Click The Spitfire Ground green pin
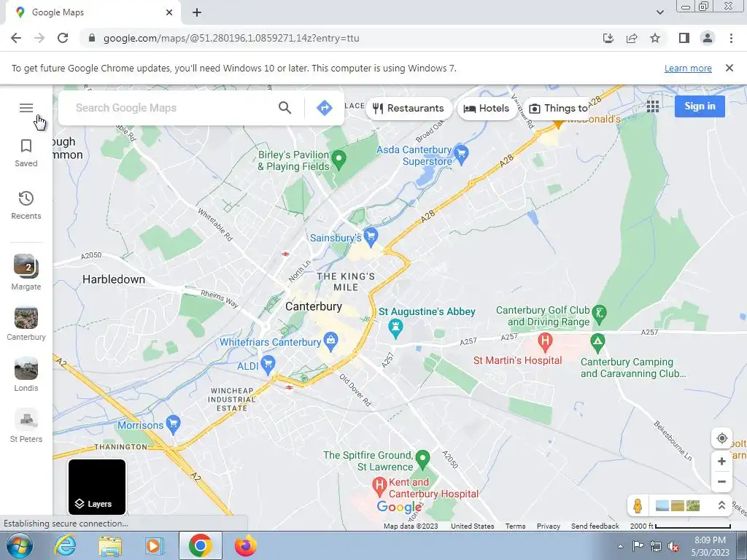The height and width of the screenshot is (560, 747). 422,459
